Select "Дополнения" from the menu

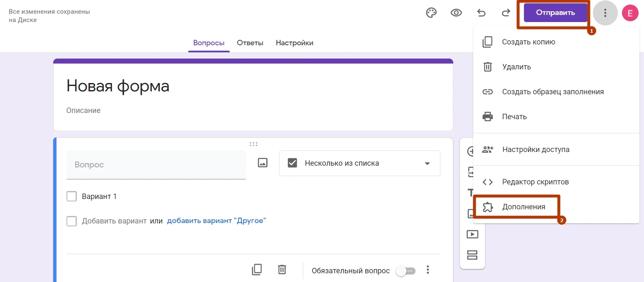pos(523,207)
